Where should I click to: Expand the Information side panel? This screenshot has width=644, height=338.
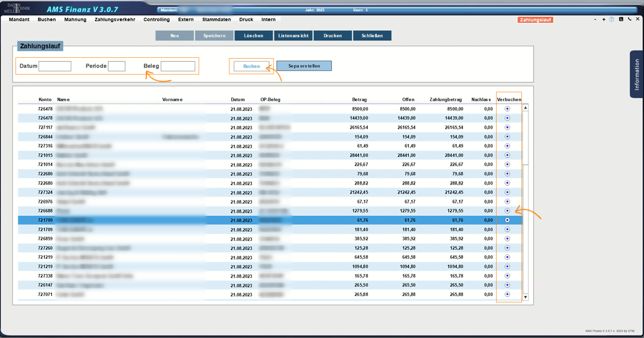coord(636,74)
